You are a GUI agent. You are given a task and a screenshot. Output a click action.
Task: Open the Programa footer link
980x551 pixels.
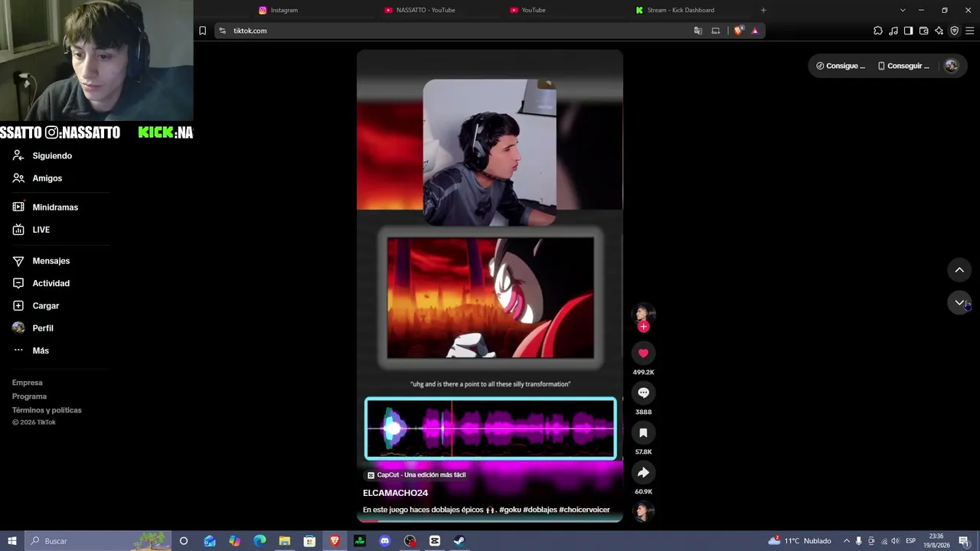click(30, 396)
